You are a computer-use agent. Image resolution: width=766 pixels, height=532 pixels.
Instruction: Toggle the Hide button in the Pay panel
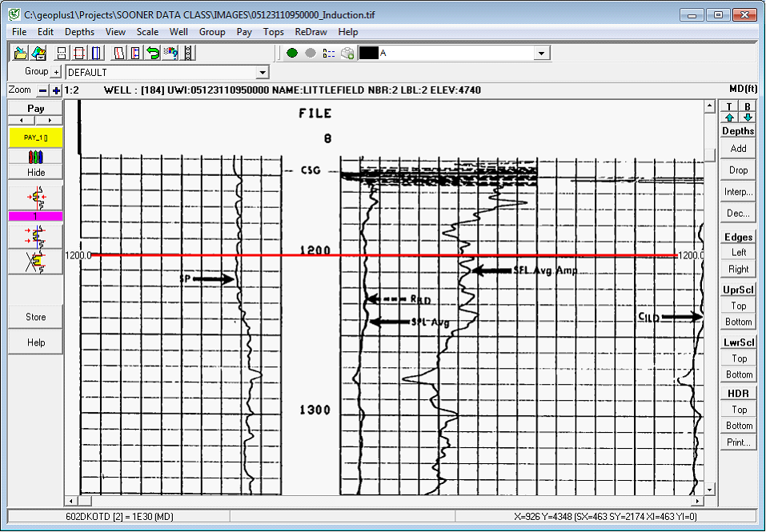[x=36, y=172]
